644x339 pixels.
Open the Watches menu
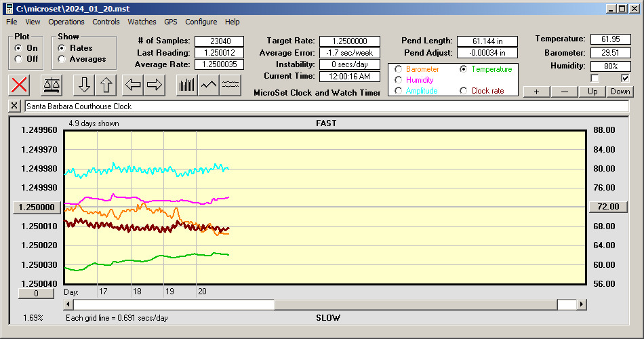tap(142, 22)
